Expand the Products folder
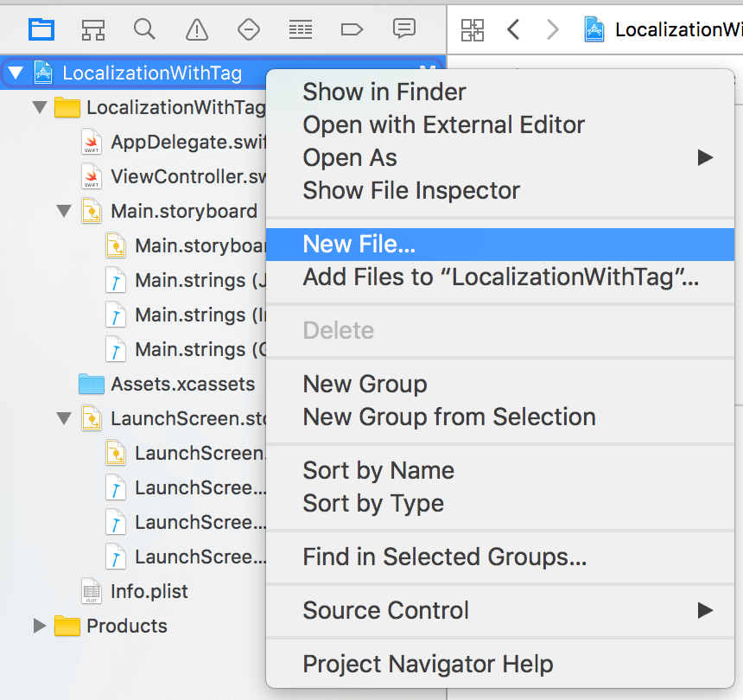Image resolution: width=743 pixels, height=700 pixels. [x=40, y=626]
